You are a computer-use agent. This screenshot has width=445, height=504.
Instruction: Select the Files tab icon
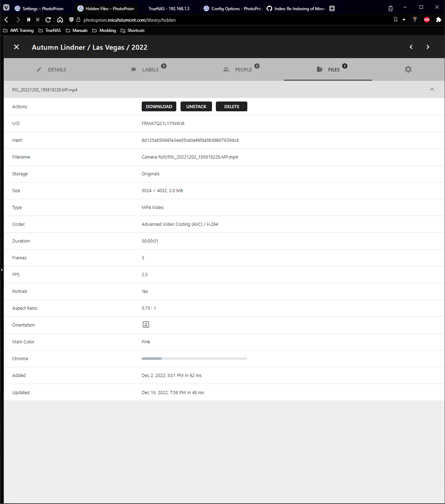pos(319,69)
